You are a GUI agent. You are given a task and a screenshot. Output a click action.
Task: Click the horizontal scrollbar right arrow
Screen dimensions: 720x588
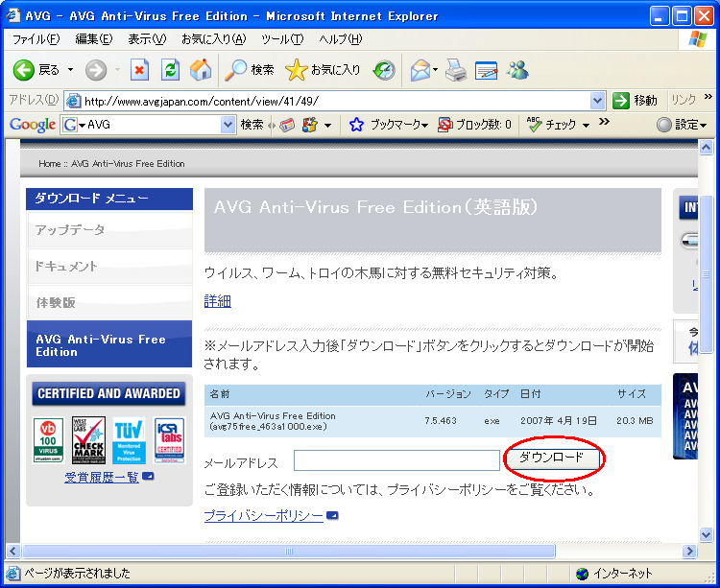coord(689,551)
